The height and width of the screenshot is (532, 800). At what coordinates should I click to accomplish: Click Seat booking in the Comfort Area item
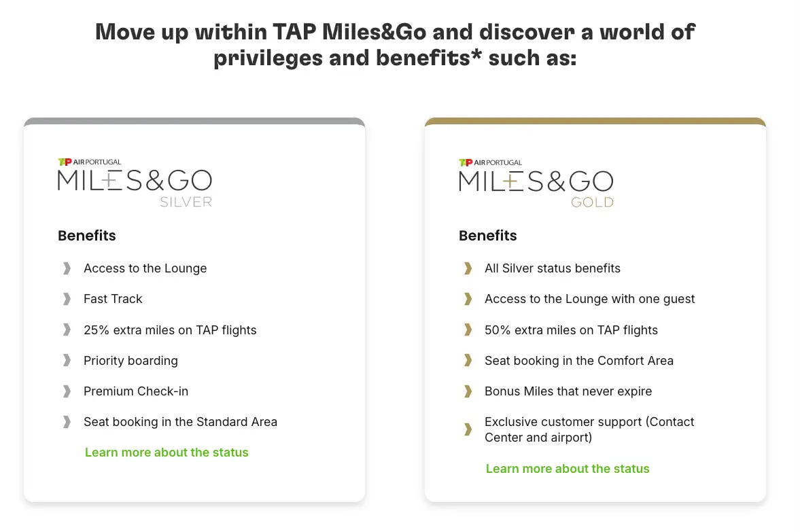(578, 361)
